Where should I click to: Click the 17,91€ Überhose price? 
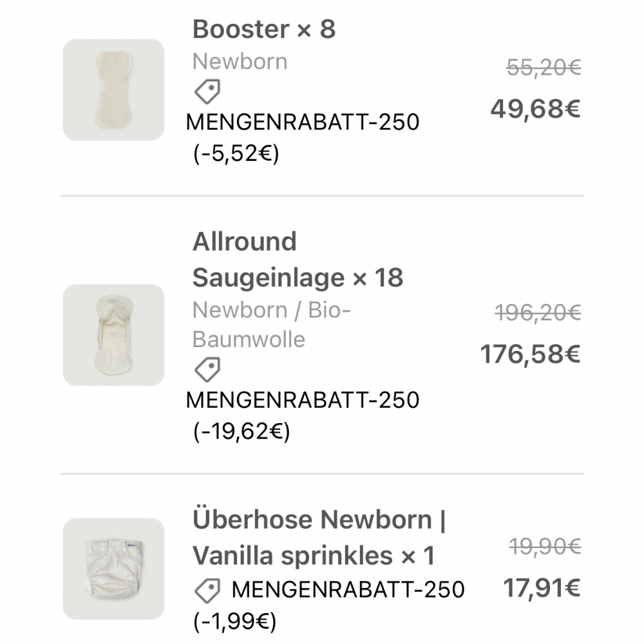point(542,588)
